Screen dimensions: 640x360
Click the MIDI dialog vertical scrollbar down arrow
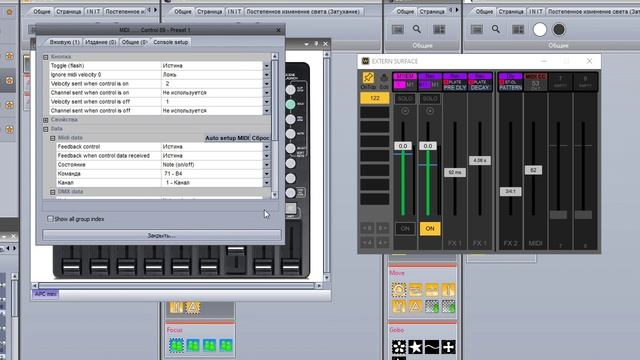point(275,195)
